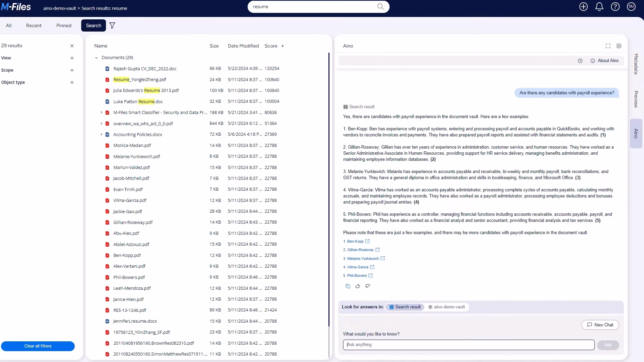Collapse the Documents (29) group
The image size is (644, 362).
tap(96, 58)
